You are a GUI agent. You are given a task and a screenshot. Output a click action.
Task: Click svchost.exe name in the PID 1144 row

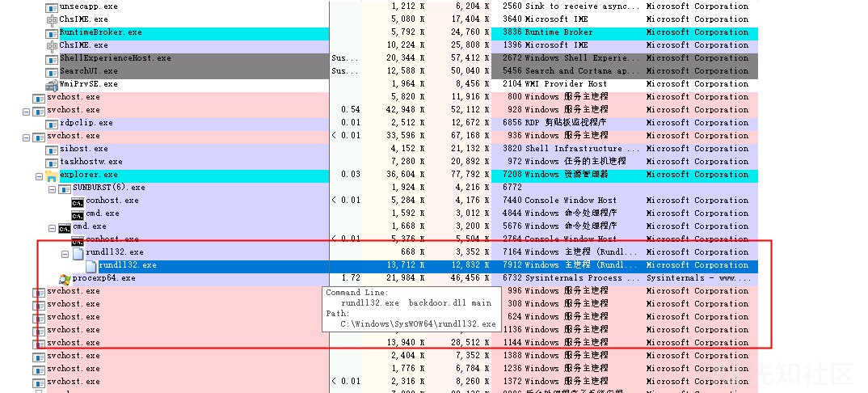74,343
